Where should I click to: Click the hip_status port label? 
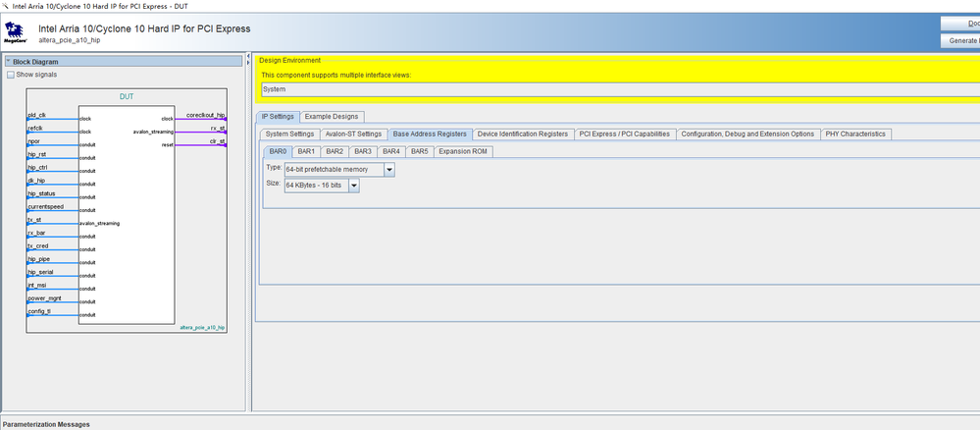[x=41, y=193]
